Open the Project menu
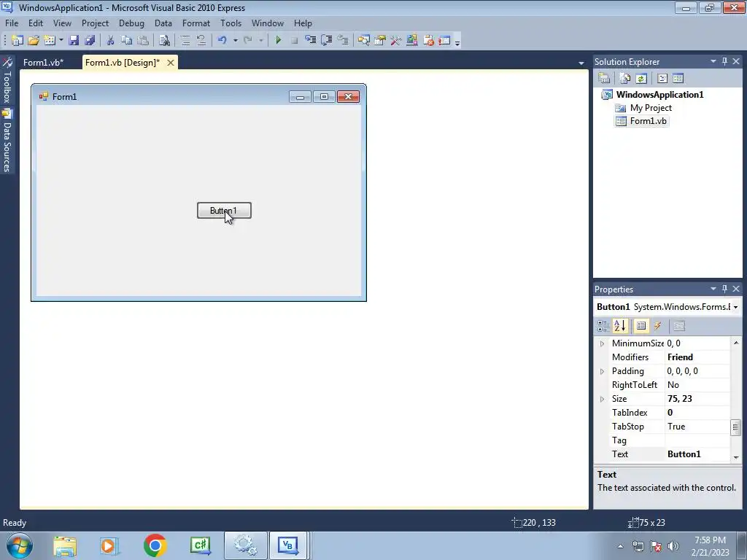Image resolution: width=747 pixels, height=560 pixels. click(x=95, y=23)
